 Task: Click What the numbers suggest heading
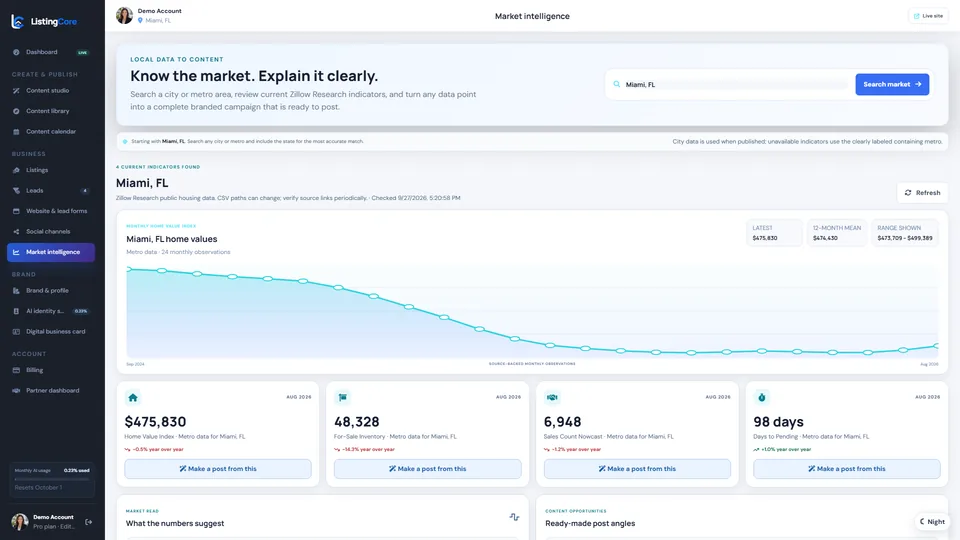tap(175, 523)
